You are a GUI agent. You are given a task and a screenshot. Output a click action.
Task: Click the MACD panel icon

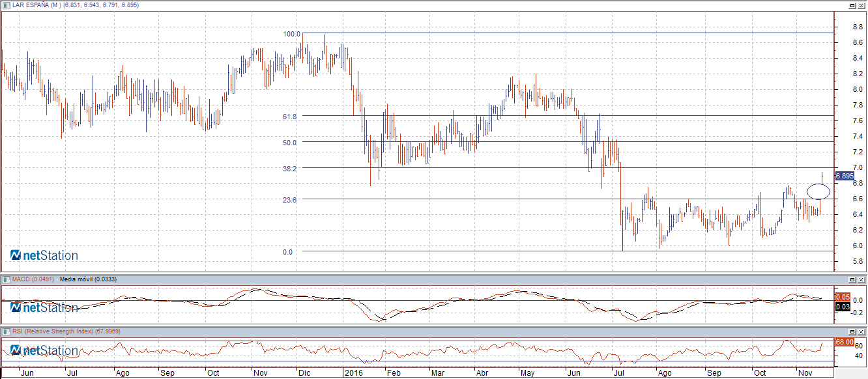(6, 279)
